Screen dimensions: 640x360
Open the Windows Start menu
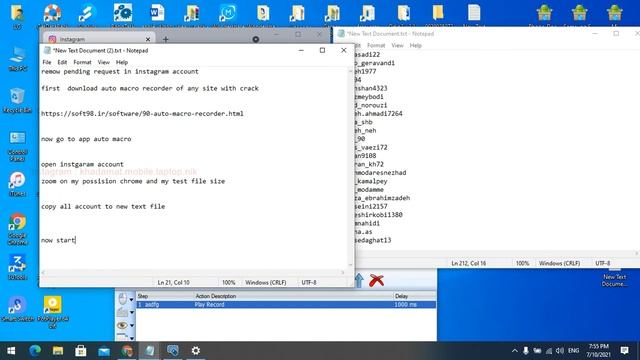11,351
